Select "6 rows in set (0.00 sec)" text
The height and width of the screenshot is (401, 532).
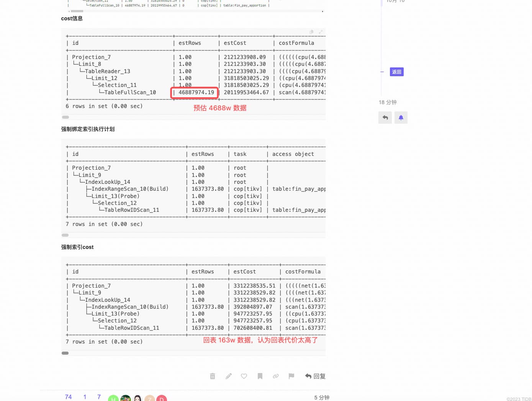click(x=104, y=106)
